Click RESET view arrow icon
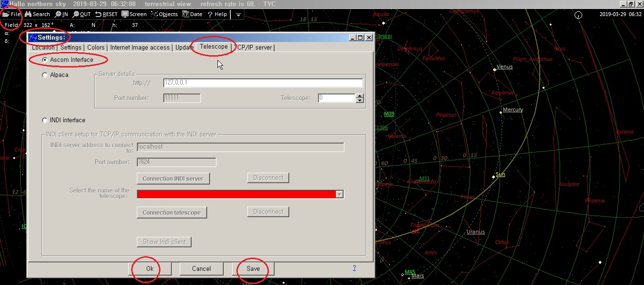The width and height of the screenshot is (644, 285). [106, 14]
